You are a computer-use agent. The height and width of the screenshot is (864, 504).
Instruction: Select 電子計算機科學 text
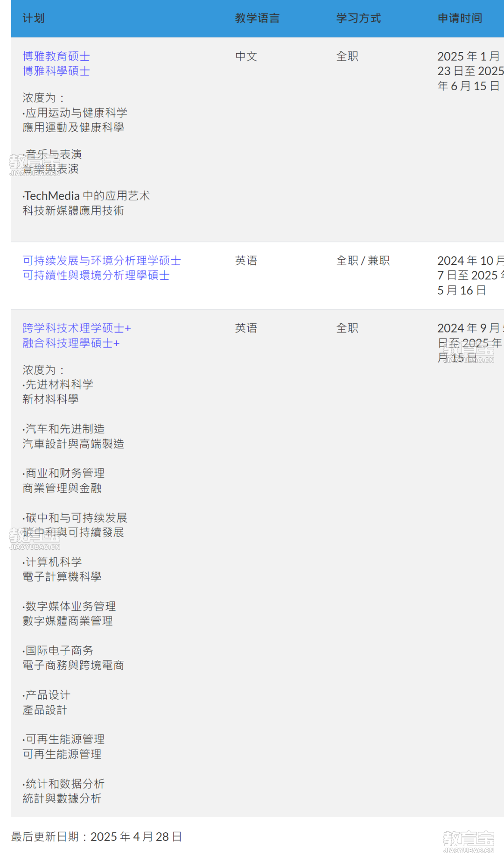62,577
